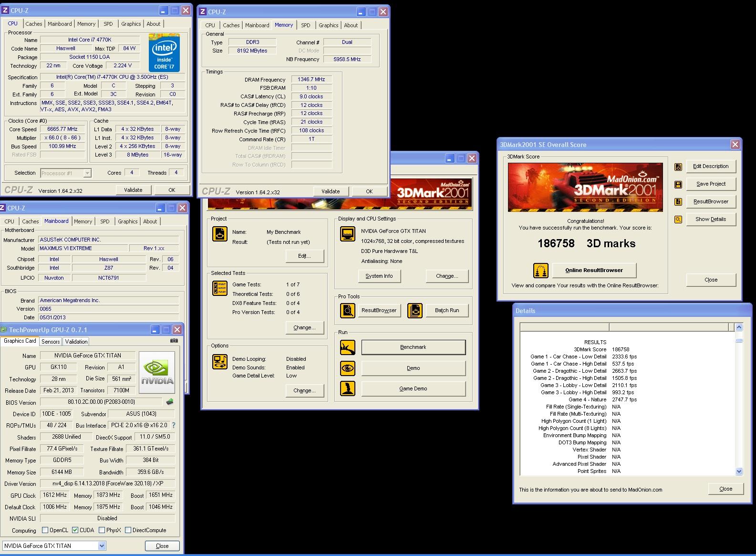Click the Project icon in 3DMark2001
This screenshot has height=556, width=756.
point(219,234)
